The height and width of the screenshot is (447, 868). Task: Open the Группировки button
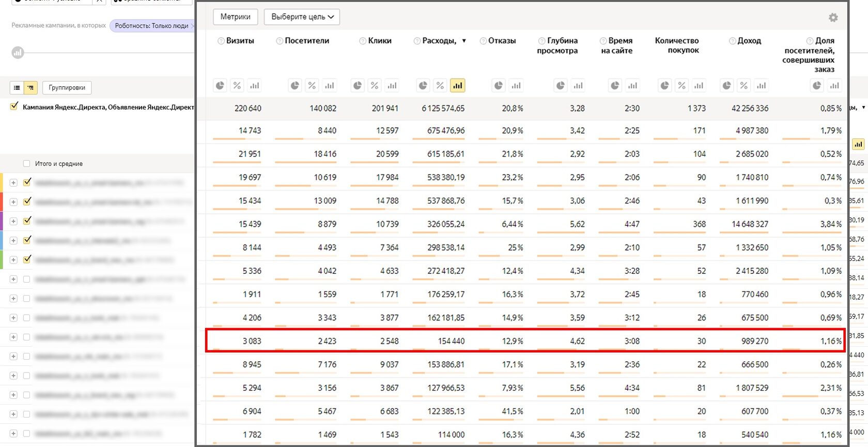pyautogui.click(x=67, y=88)
